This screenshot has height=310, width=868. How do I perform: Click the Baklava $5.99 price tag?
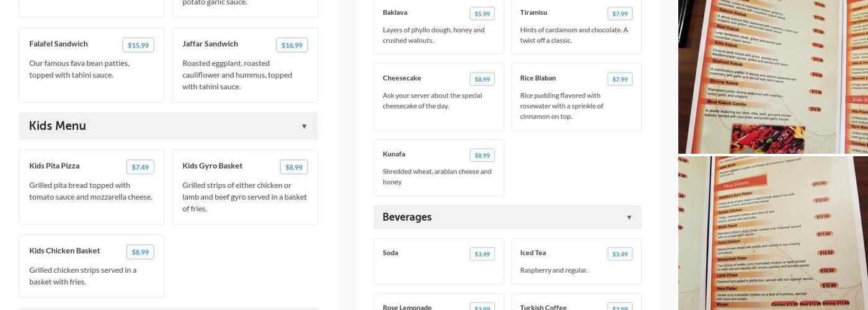pyautogui.click(x=482, y=14)
